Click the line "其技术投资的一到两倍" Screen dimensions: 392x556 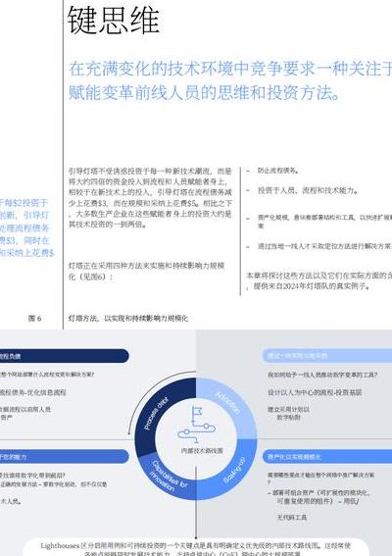coord(108,225)
